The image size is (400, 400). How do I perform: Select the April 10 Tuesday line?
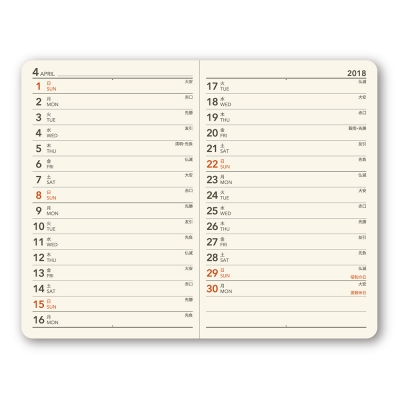pos(113,226)
